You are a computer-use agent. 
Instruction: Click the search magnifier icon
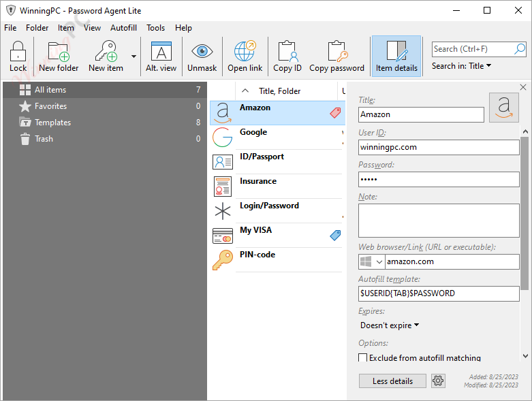coord(520,49)
